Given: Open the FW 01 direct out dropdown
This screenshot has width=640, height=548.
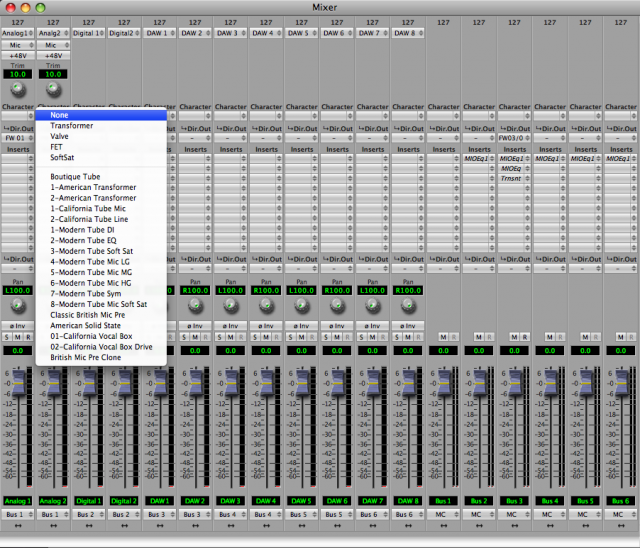Looking at the screenshot, I should point(18,138).
